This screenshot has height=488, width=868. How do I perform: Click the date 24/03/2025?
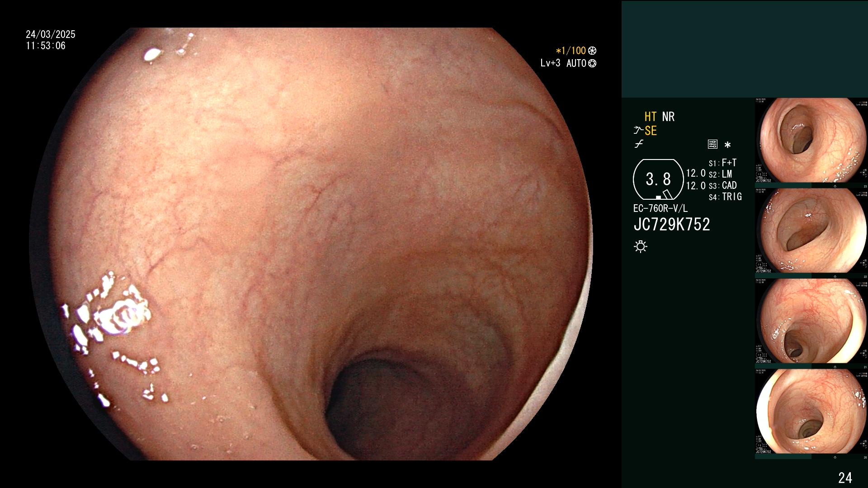[x=51, y=35]
